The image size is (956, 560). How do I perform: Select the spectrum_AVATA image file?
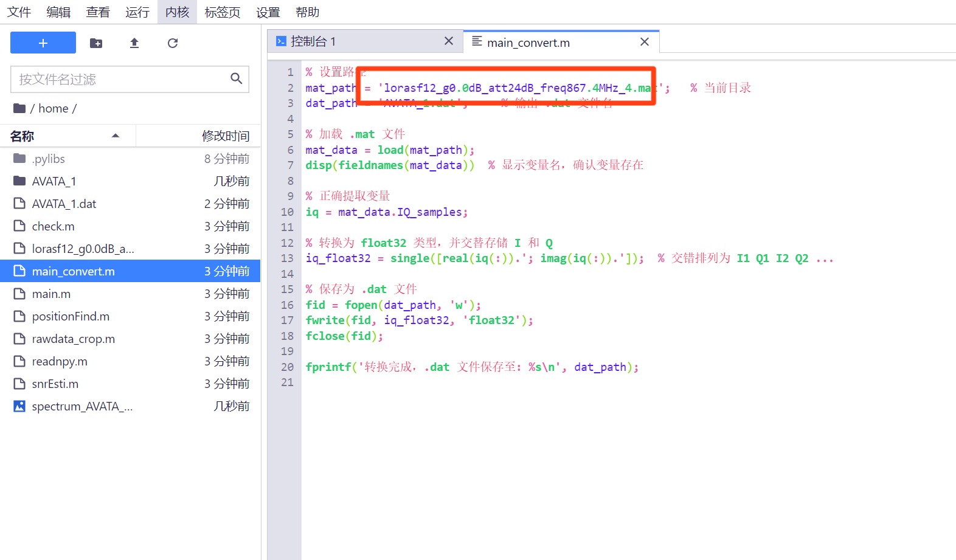[x=82, y=406]
